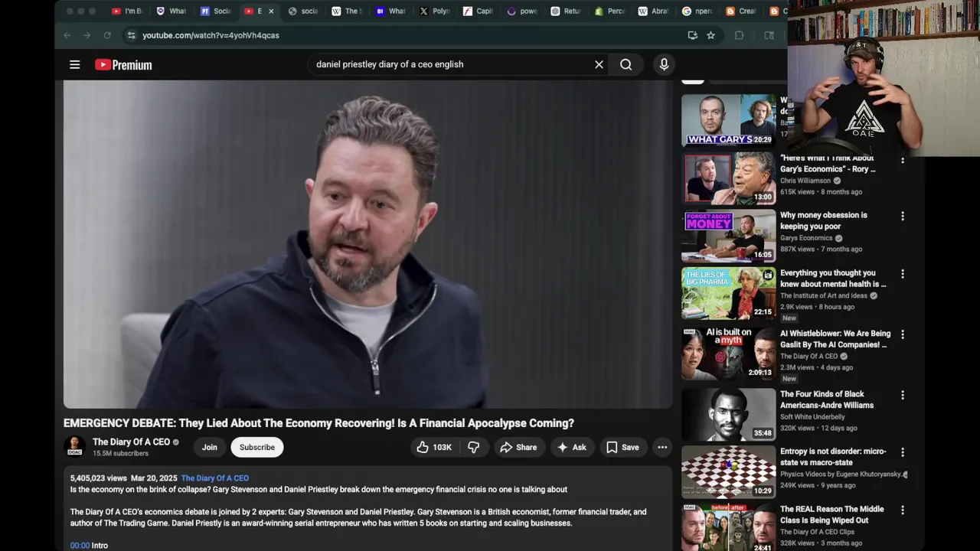Open the "Forget About Money" 16:05 thumbnail
980x551 pixels.
point(728,236)
